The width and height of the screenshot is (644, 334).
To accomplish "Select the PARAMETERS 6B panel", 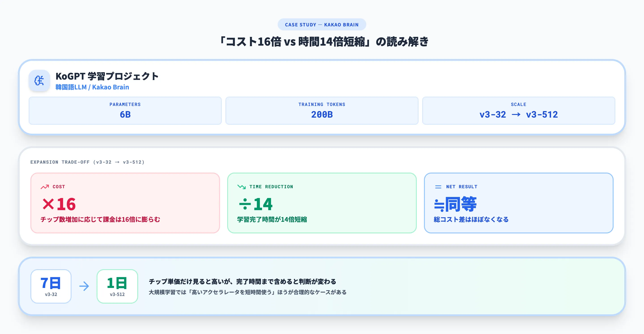I will click(x=125, y=110).
